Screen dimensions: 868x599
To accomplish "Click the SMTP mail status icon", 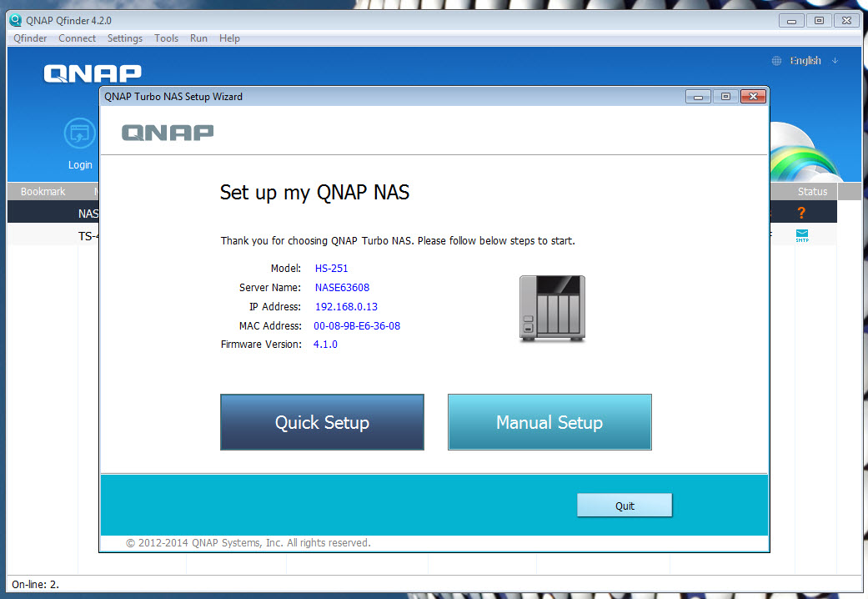I will point(802,235).
